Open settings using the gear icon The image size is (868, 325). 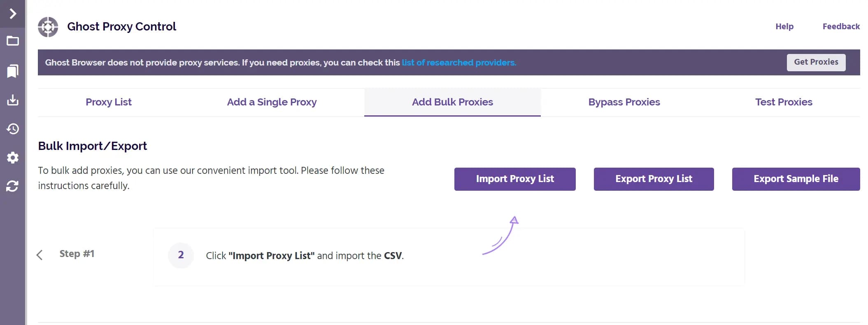click(13, 158)
